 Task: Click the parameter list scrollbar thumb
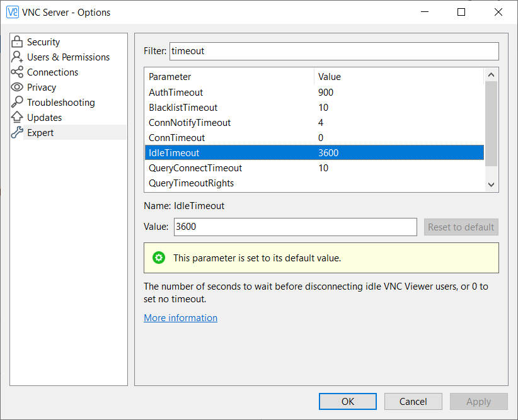tap(491, 123)
